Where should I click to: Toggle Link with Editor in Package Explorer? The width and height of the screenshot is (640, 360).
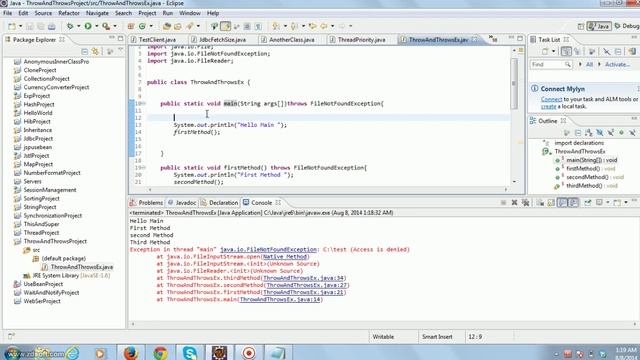click(x=96, y=52)
